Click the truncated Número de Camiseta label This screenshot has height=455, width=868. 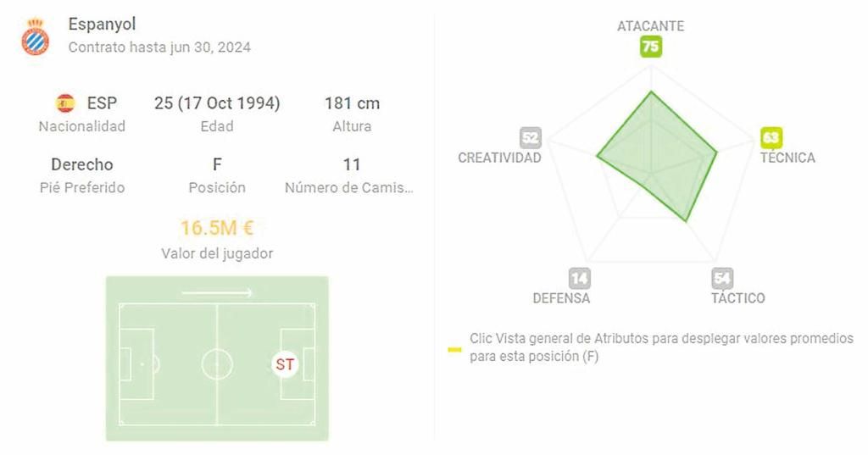click(349, 187)
